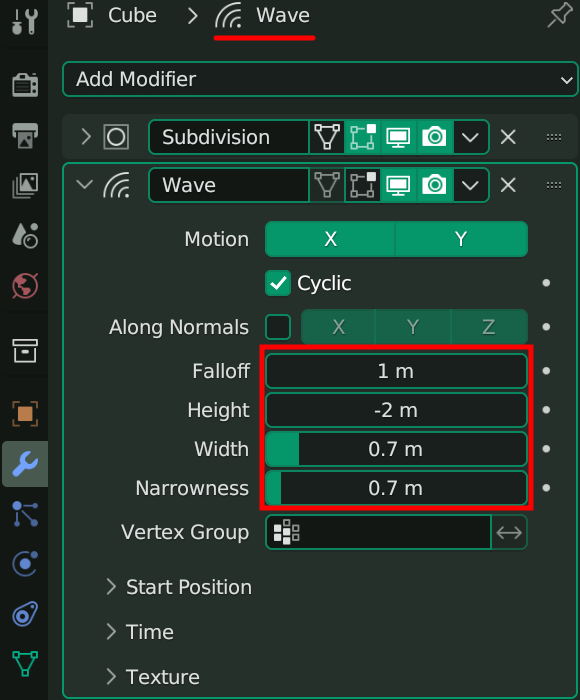
Task: Toggle Wave viewport display
Action: point(398,185)
